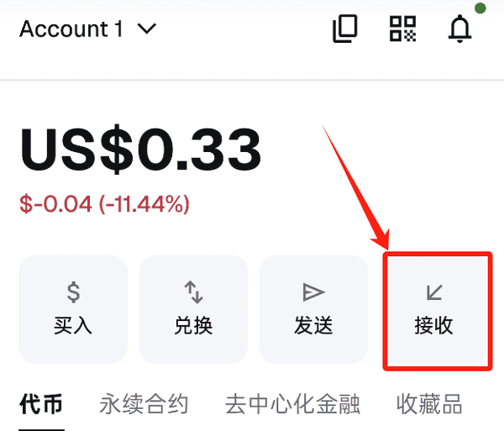This screenshot has height=431, width=504.
Task: Click the dollar sign buy icon
Action: click(74, 292)
